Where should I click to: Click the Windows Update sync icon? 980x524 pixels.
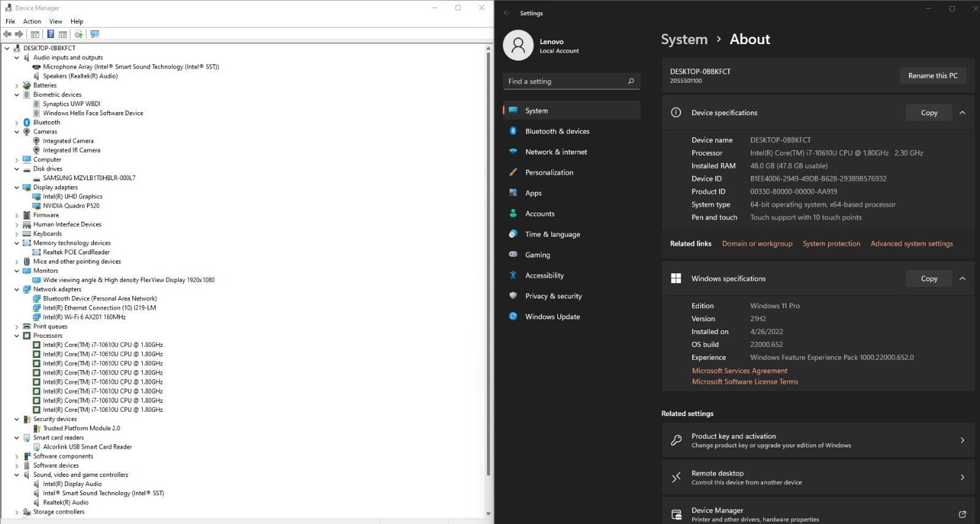tap(513, 316)
